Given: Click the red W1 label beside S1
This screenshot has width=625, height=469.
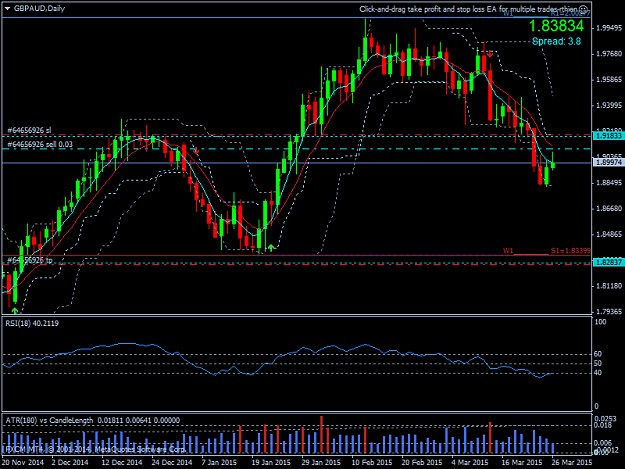Looking at the screenshot, I should coord(508,251).
